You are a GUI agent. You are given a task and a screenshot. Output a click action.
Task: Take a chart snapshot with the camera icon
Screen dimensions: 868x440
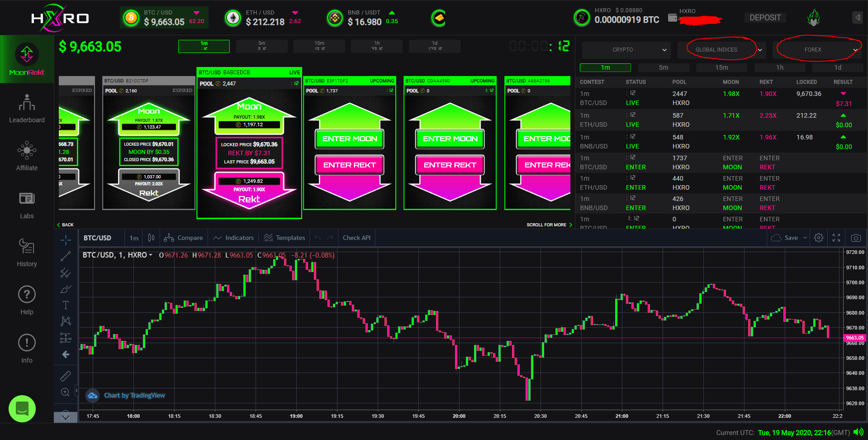(855, 238)
